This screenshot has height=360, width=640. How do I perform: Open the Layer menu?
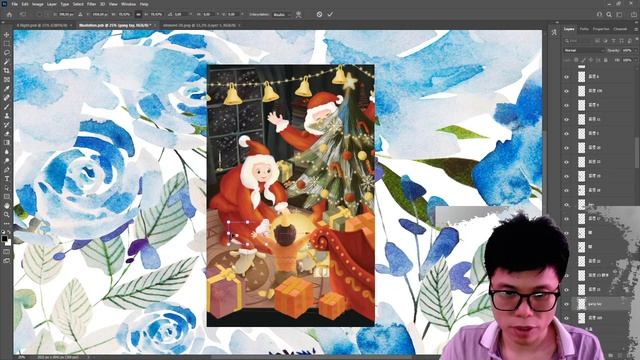(x=52, y=4)
